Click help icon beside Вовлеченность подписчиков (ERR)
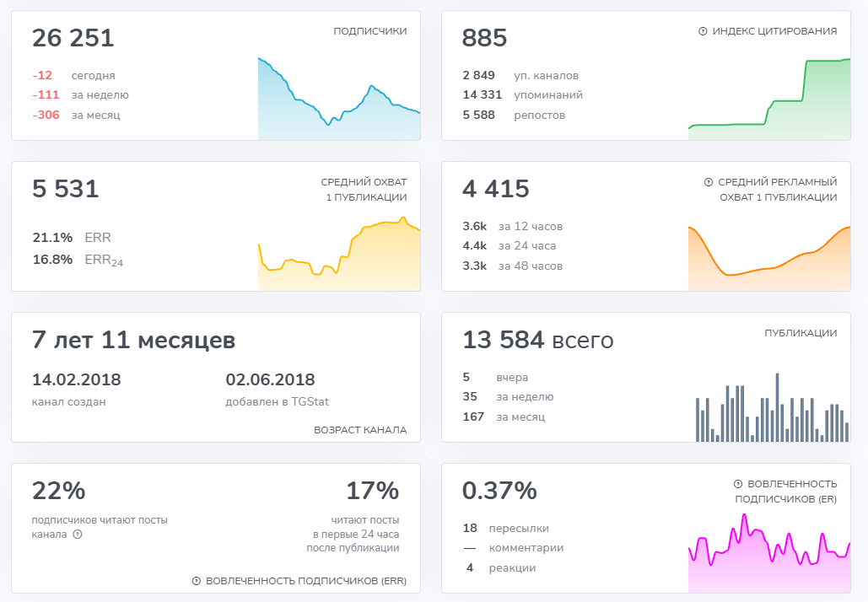 pos(197,581)
